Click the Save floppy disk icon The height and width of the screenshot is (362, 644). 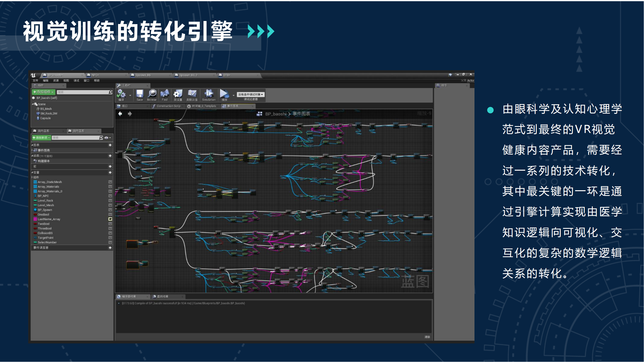click(140, 94)
